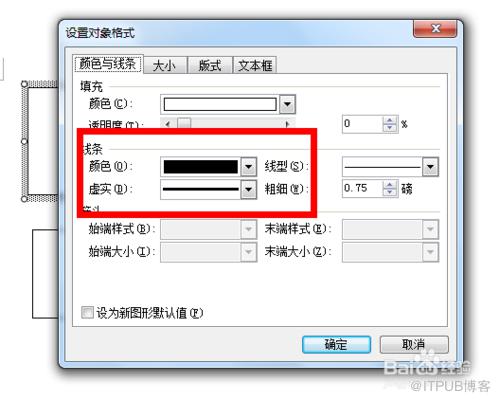500x401 pixels.
Task: Open the fill color dropdown arrow
Action: [287, 104]
